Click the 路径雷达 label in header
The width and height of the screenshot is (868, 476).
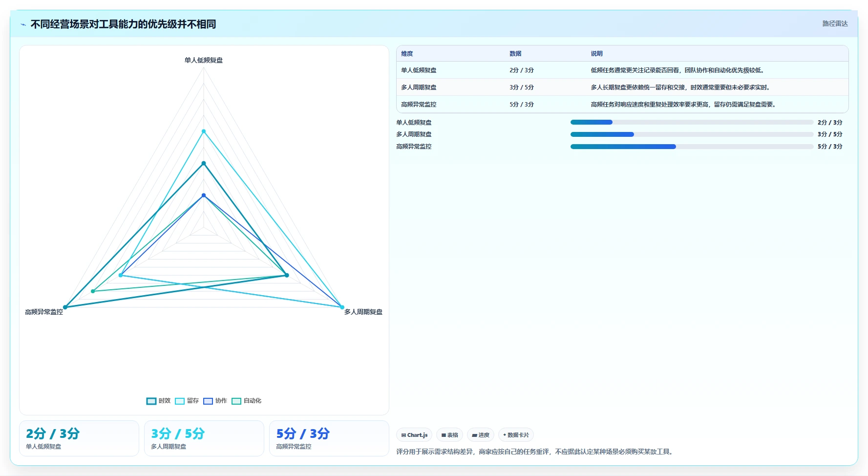(x=835, y=23)
